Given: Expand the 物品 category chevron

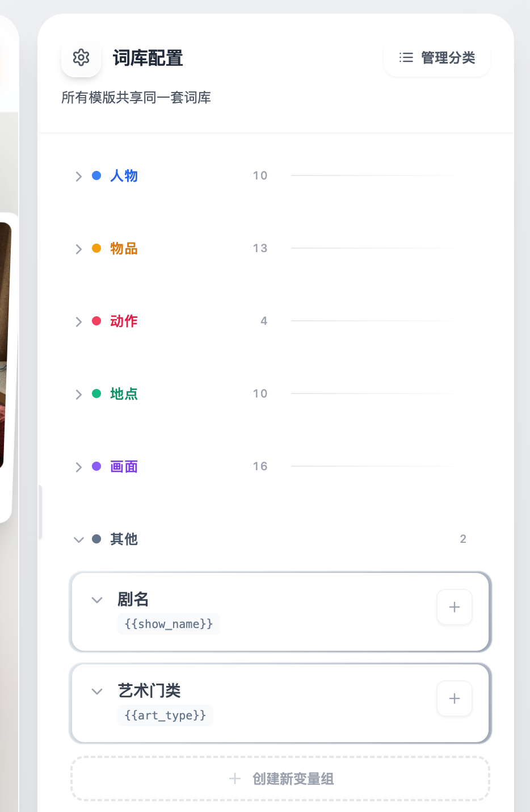Looking at the screenshot, I should pos(78,249).
